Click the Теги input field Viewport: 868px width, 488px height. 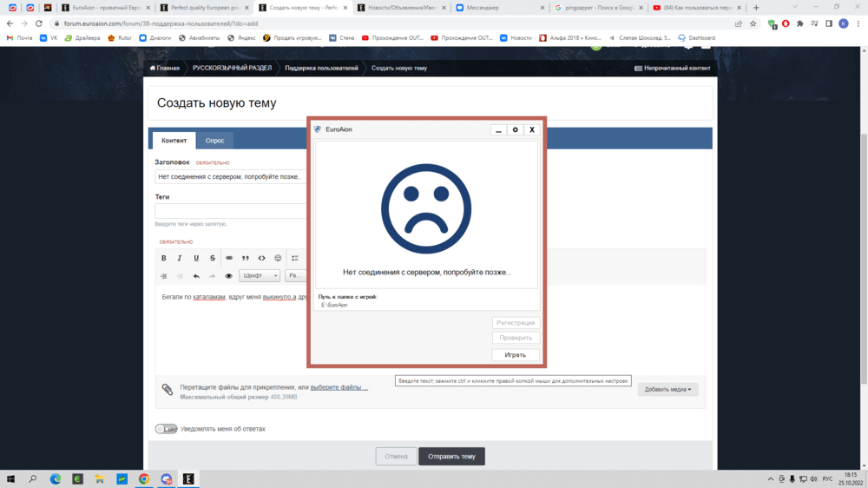click(231, 211)
